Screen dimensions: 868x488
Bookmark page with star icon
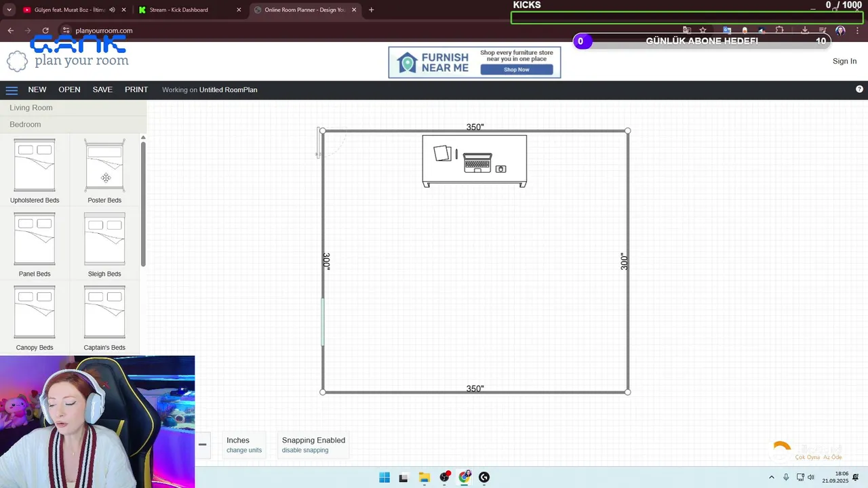point(703,30)
